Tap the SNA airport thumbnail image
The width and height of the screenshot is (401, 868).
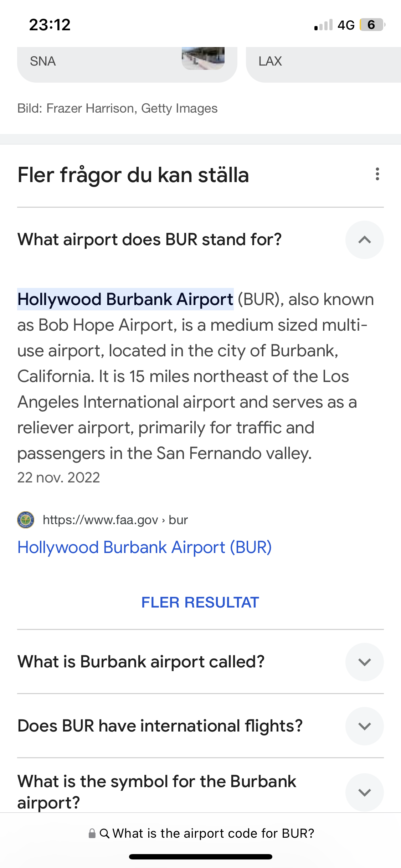click(203, 58)
